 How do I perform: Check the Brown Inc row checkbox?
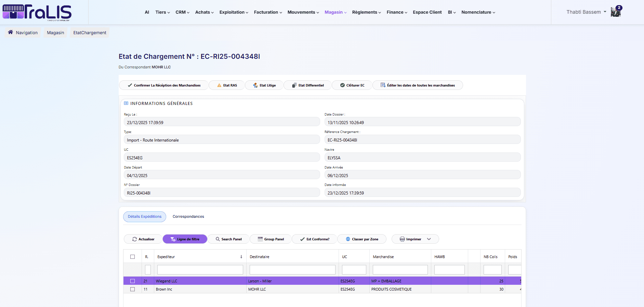[133, 289]
